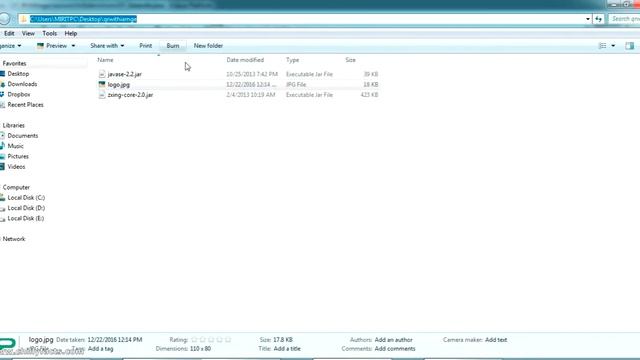
Task: Click the highlighted address bar path
Action: point(83,19)
